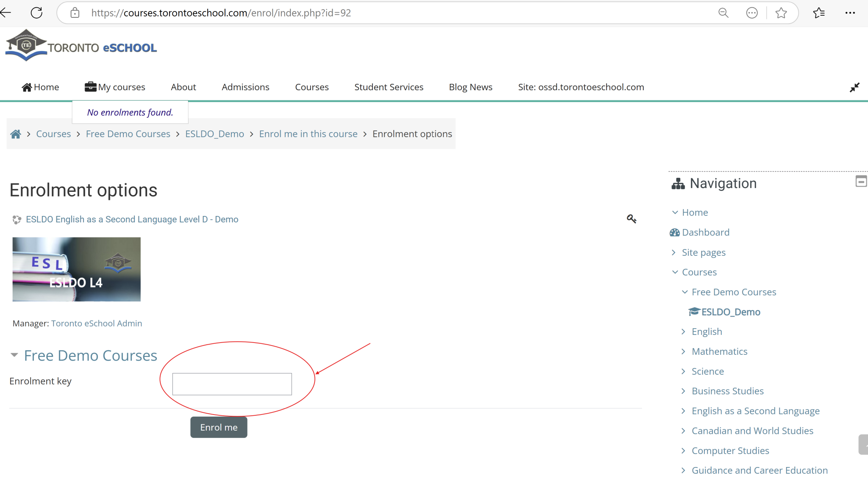The image size is (868, 481).
Task: Open the browser favorites list icon
Action: pos(819,13)
